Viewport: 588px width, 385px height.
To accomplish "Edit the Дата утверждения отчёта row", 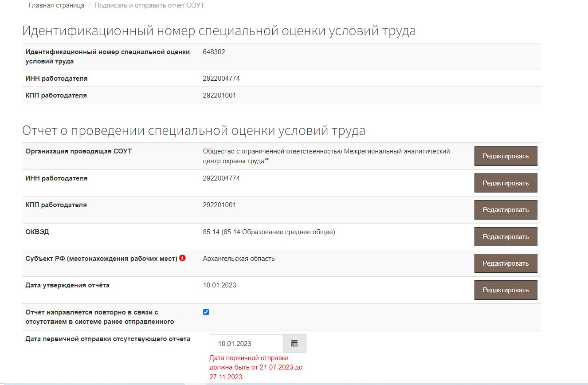I will point(506,290).
